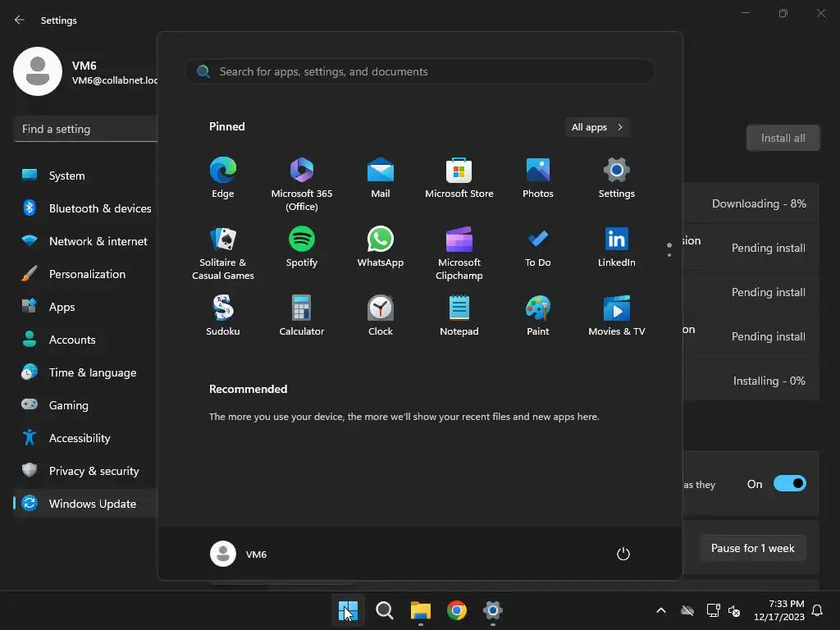Launch Movies & TV

pyautogui.click(x=617, y=316)
